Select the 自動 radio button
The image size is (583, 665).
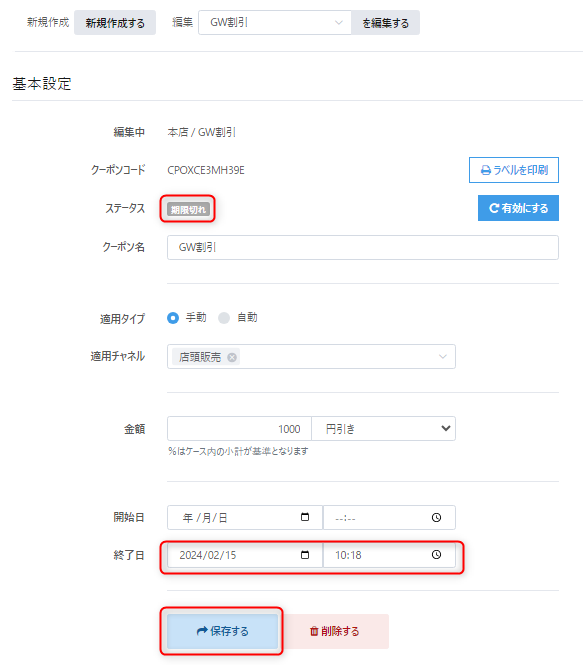point(224,318)
